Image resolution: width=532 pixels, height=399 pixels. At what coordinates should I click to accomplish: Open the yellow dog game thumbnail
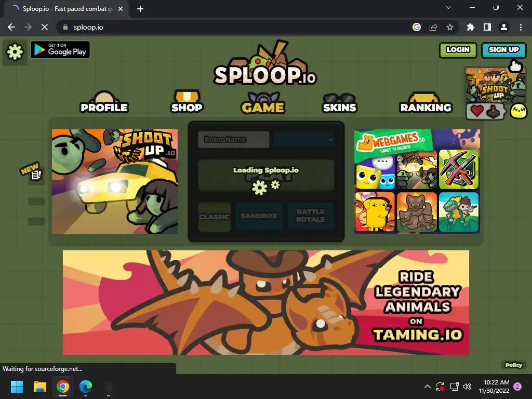click(x=375, y=212)
